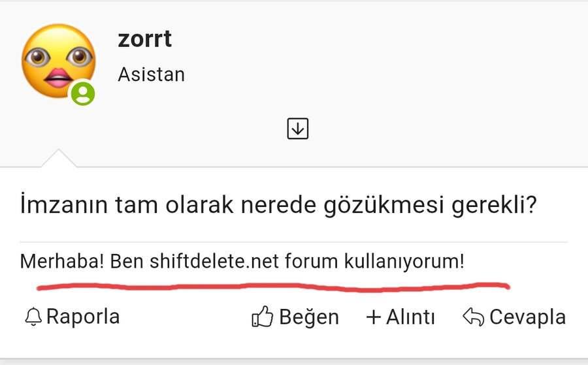Click the plus icon before Alıntı
588x365 pixels.
click(374, 317)
